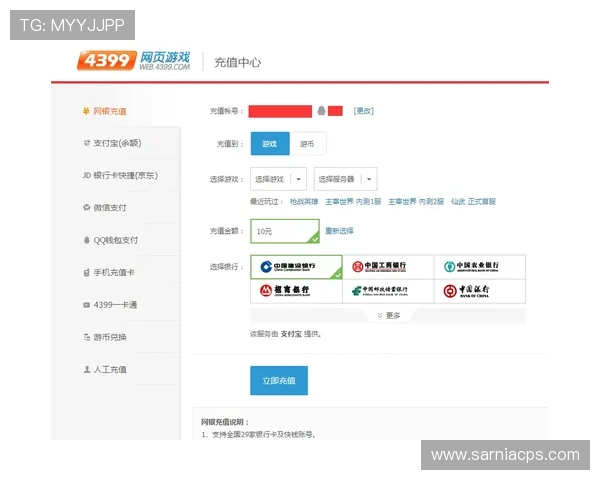Open QQ钱包支付 payment option
Screen dimensions: 600x480
(x=116, y=240)
